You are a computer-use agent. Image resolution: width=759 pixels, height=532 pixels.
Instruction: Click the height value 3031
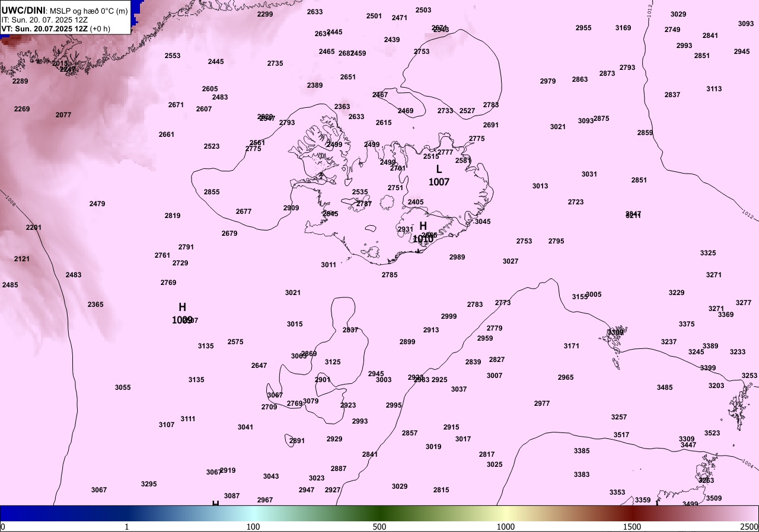pos(589,174)
